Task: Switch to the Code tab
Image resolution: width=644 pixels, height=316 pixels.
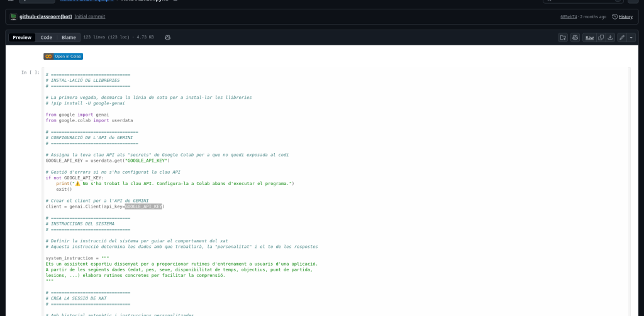Action: click(x=47, y=38)
